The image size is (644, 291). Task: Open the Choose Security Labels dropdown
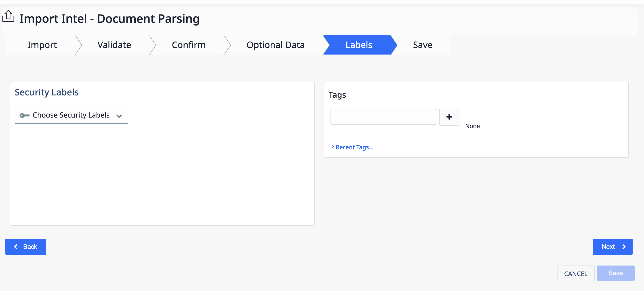pyautogui.click(x=71, y=115)
